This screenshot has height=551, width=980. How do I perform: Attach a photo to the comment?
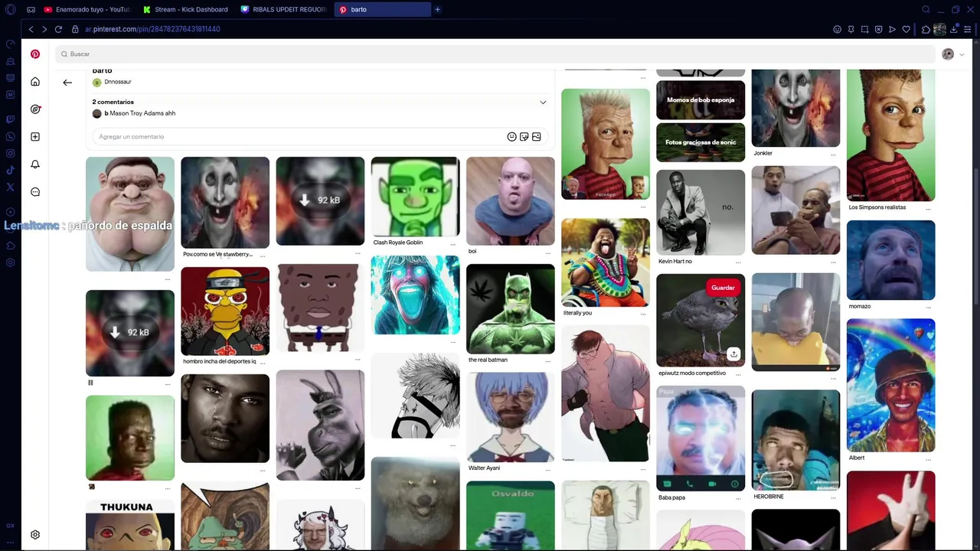point(536,137)
